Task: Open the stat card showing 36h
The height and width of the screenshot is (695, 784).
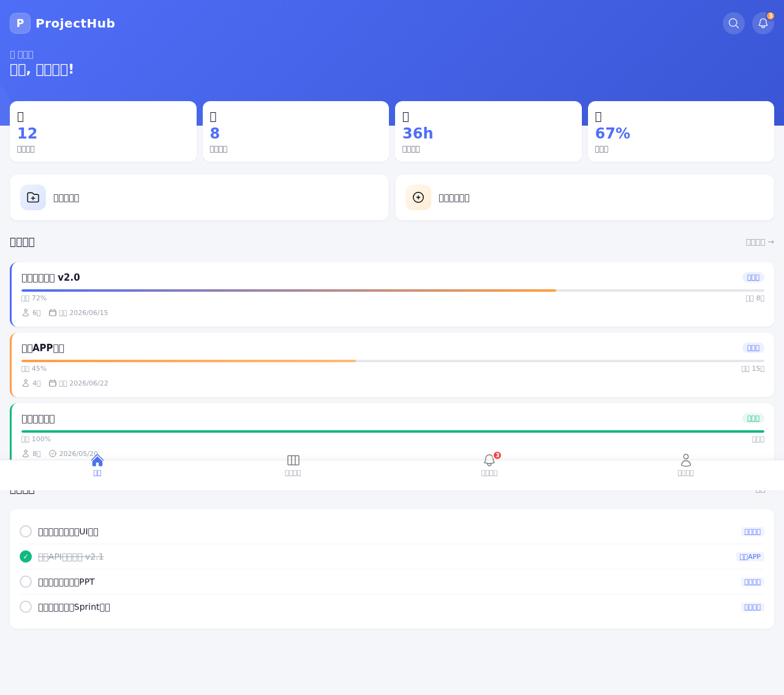Action: coord(488,131)
